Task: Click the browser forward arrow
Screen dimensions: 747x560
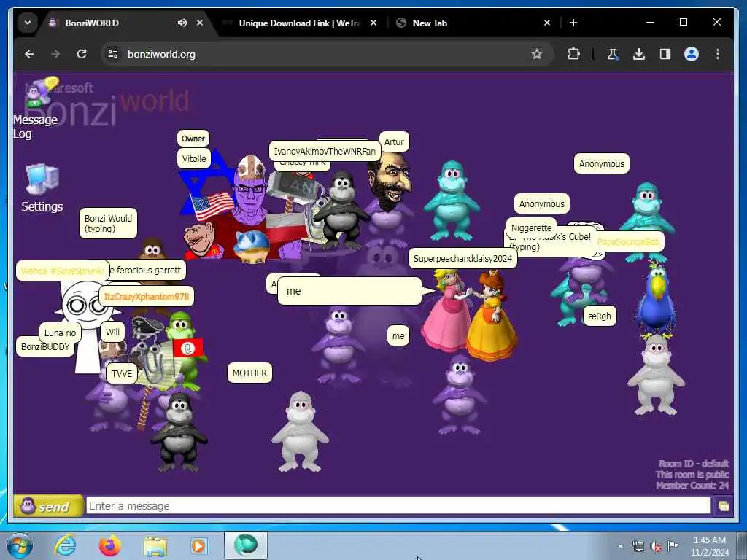Action: (55, 54)
